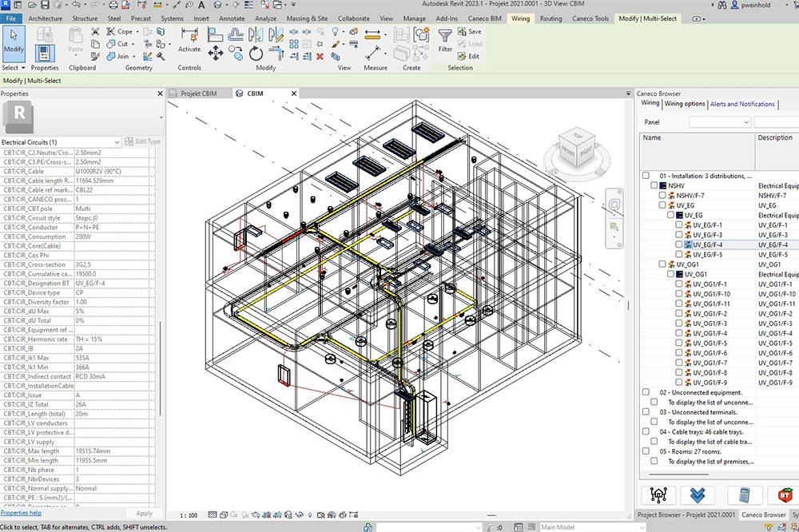Check the 02 - Unconnected equipment checkbox
The height and width of the screenshot is (532, 799).
pyautogui.click(x=646, y=392)
